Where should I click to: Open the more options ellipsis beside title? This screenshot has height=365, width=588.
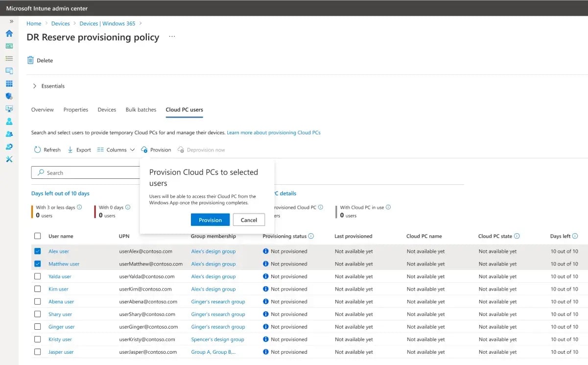[171, 37]
